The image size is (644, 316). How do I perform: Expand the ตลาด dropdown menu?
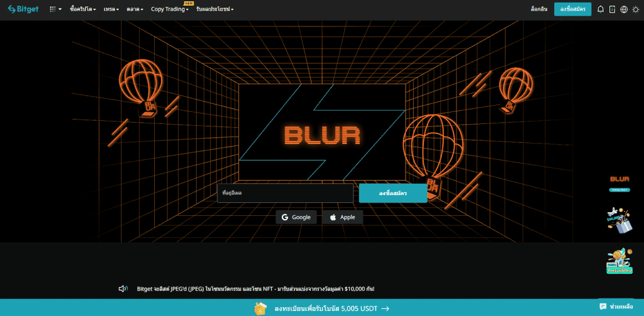pos(135,9)
